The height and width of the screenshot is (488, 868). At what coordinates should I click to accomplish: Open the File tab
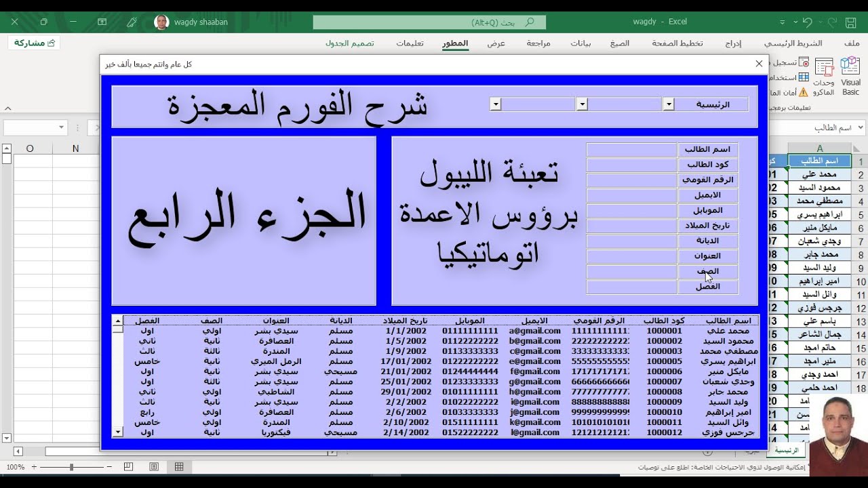[x=852, y=43]
